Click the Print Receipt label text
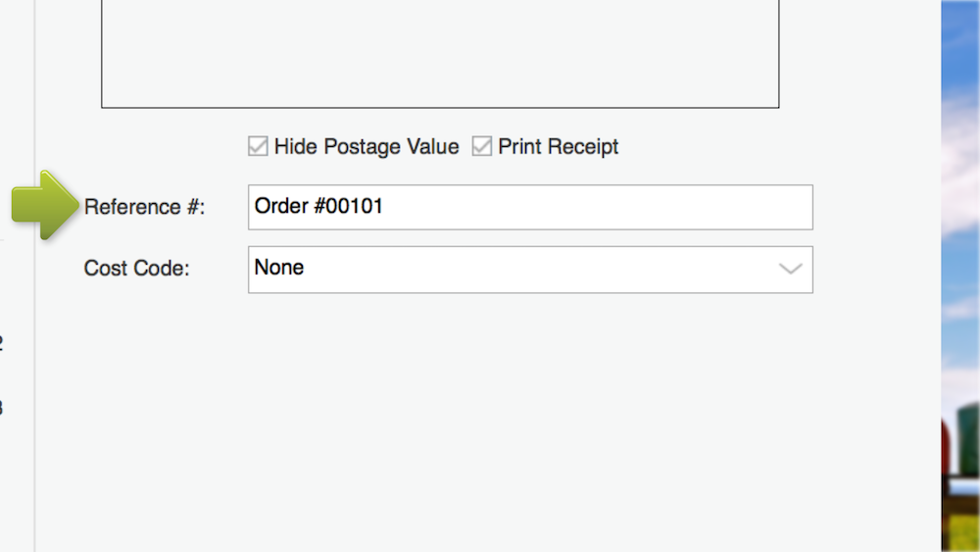 (559, 147)
